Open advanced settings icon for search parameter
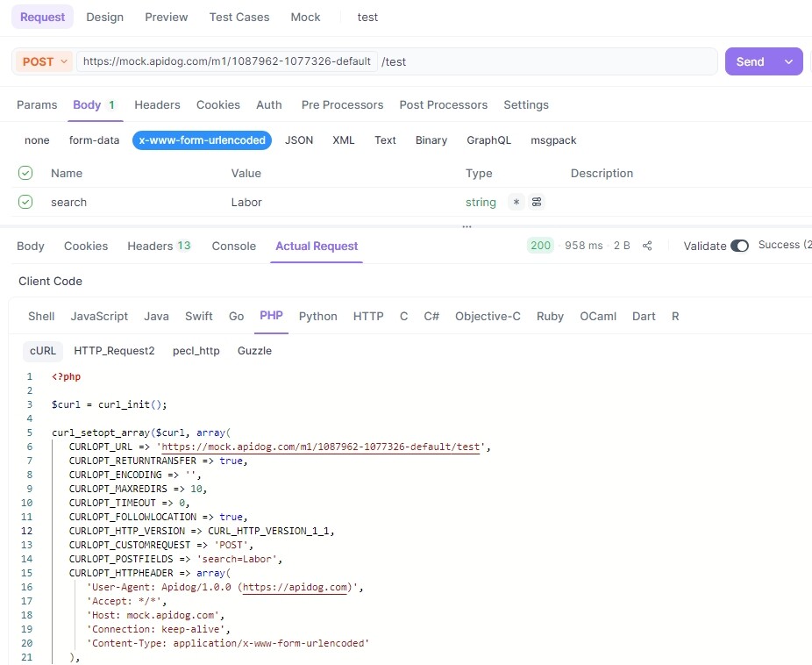The width and height of the screenshot is (812, 665). coord(537,202)
